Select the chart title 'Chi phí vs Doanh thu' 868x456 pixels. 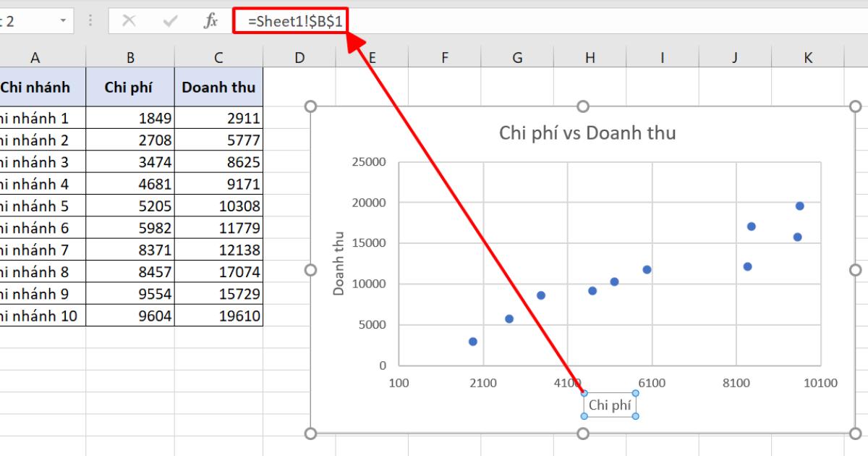(x=587, y=132)
